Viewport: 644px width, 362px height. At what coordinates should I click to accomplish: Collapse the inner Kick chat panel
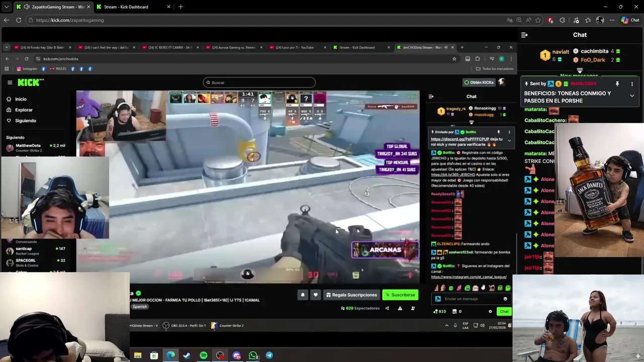pos(431,97)
